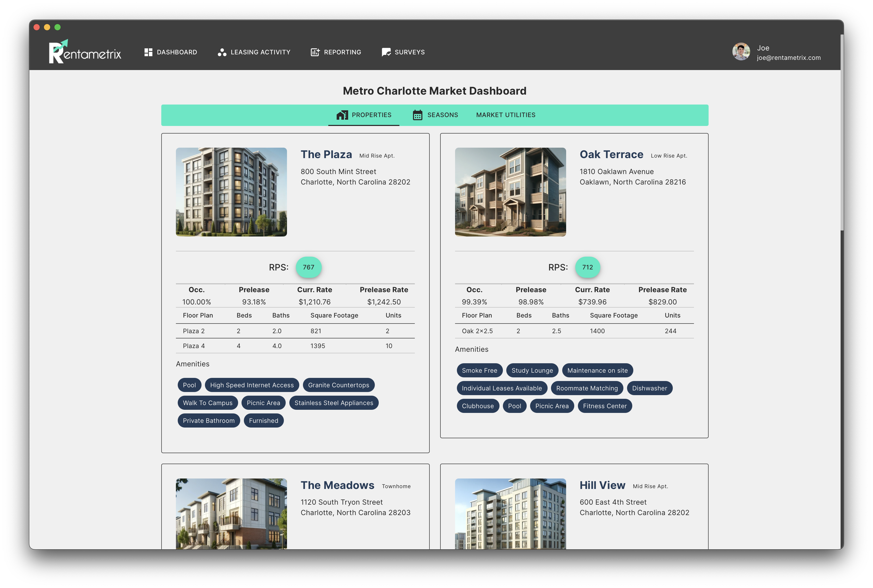Open The Plaza property title link

click(326, 154)
